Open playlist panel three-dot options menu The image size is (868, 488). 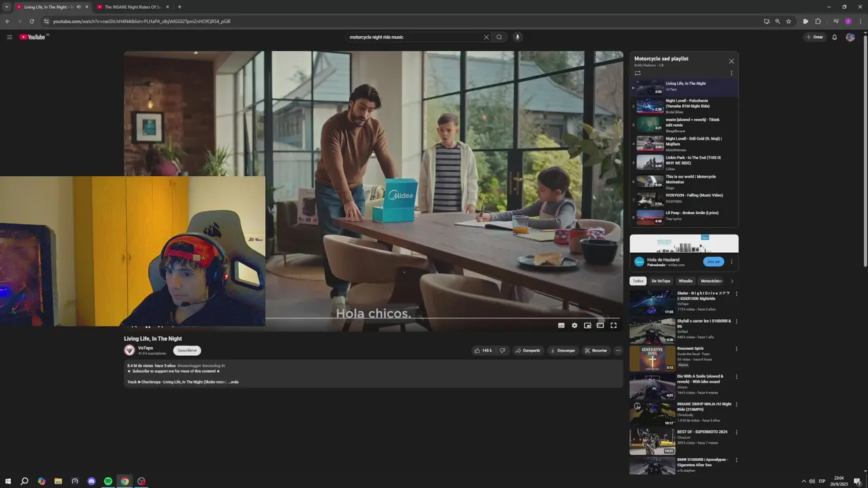pos(731,73)
